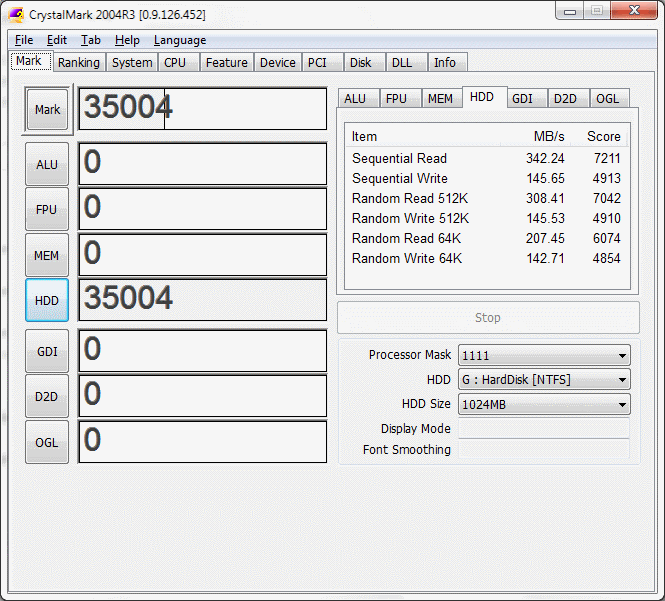Select the MEM results tab

coord(440,98)
